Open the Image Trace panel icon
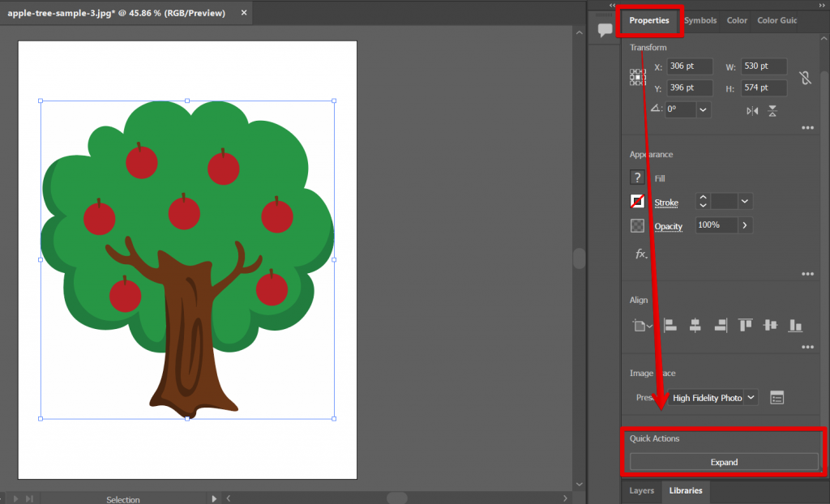This screenshot has width=830, height=504. [777, 397]
